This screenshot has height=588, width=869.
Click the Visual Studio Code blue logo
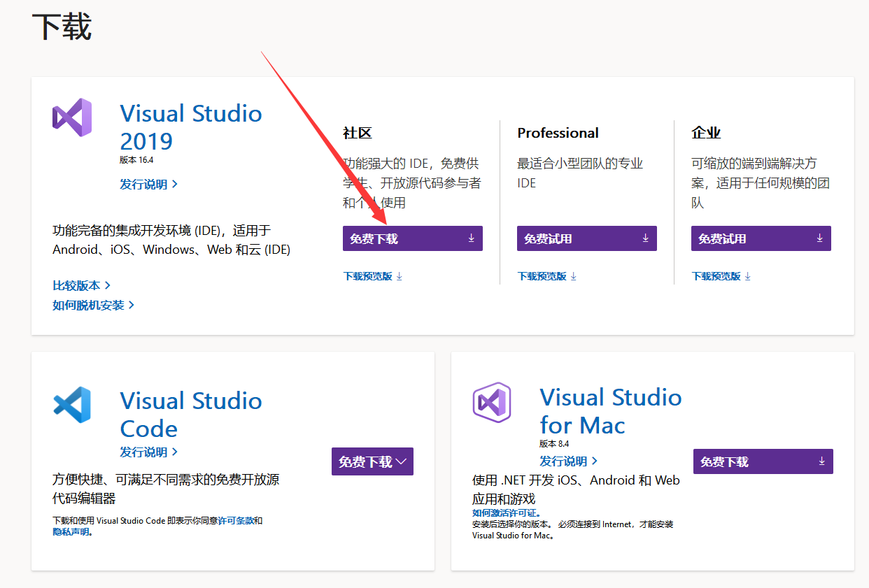72,405
